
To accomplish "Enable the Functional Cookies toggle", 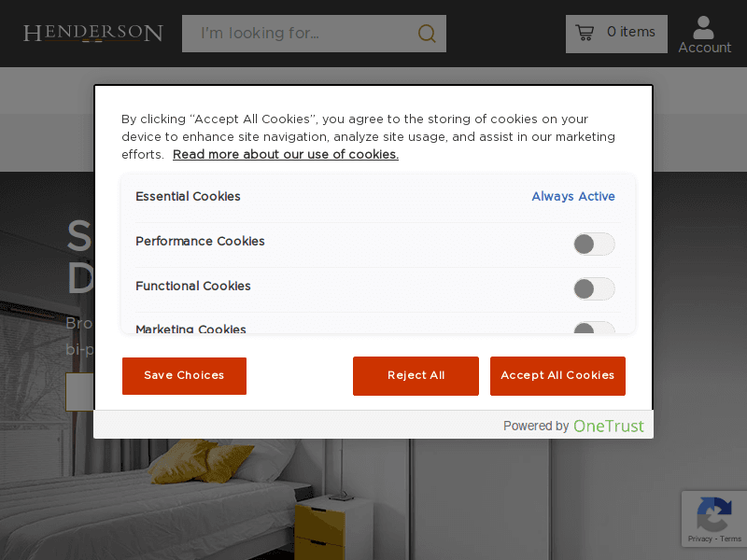I will (x=594, y=289).
